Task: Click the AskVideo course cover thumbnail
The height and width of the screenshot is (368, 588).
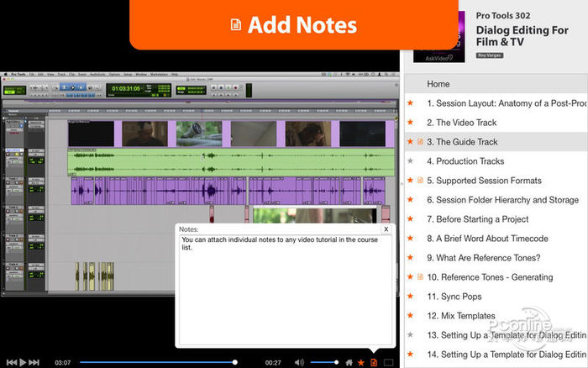Action: [438, 37]
